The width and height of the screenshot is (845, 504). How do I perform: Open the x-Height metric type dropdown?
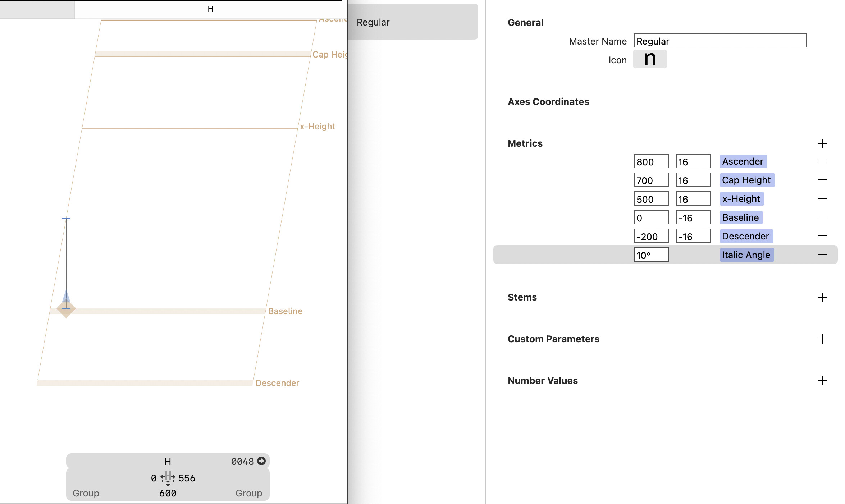point(741,199)
